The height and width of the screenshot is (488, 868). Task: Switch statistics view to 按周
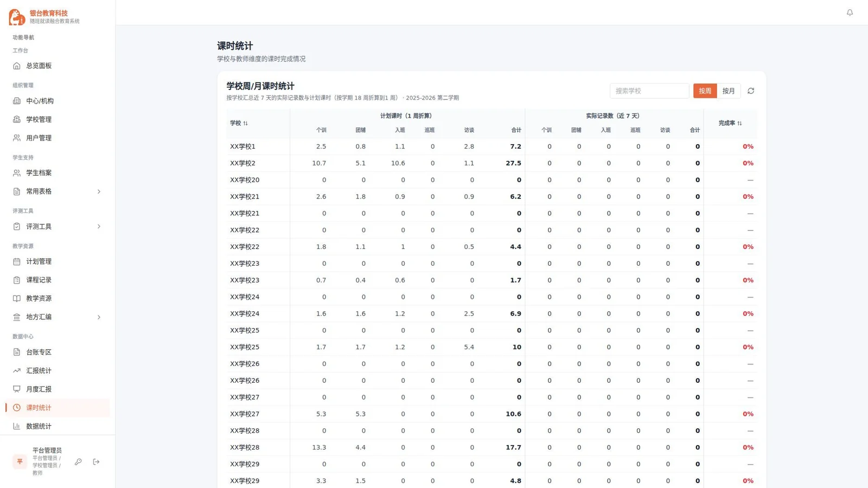coord(705,91)
